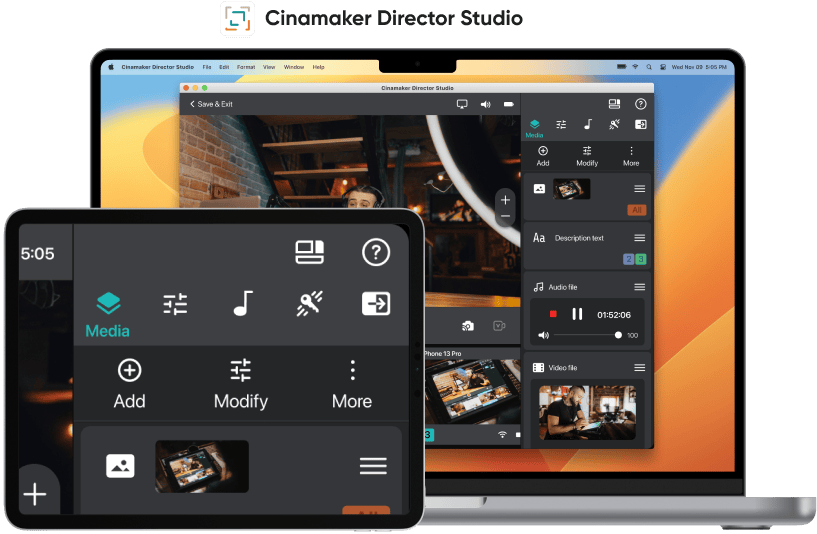
Task: Open the View menu in the macOS menu bar
Action: click(269, 67)
